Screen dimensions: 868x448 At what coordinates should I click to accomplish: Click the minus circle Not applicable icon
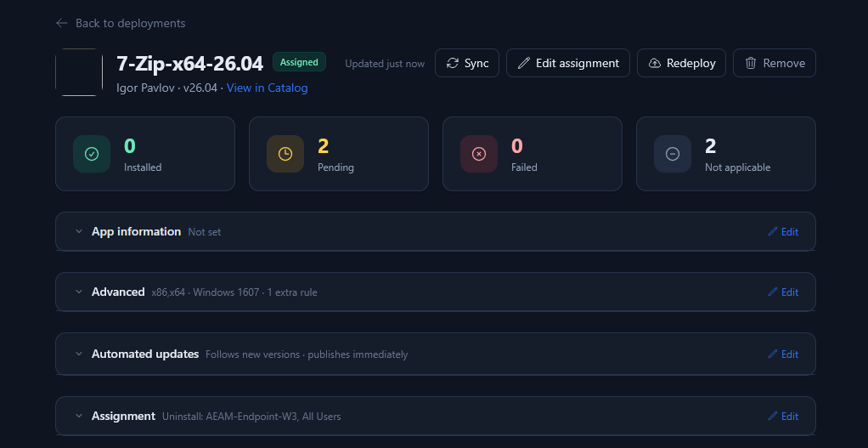[673, 154]
